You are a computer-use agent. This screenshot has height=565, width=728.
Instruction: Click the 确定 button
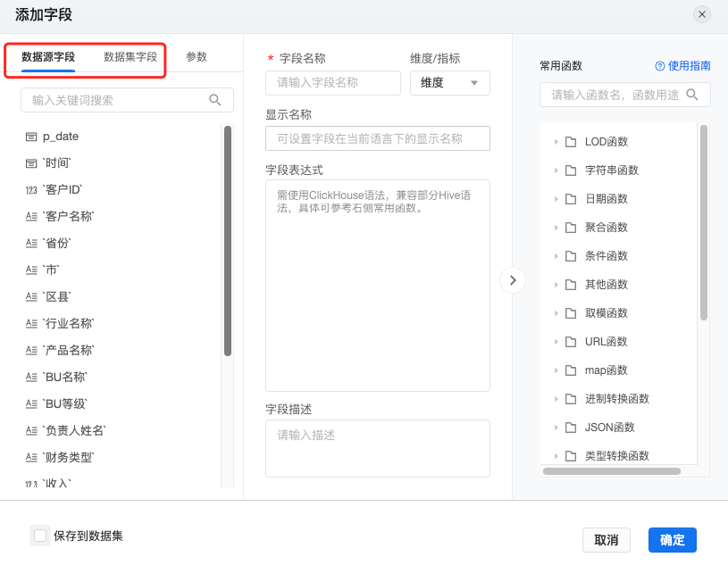pyautogui.click(x=672, y=540)
